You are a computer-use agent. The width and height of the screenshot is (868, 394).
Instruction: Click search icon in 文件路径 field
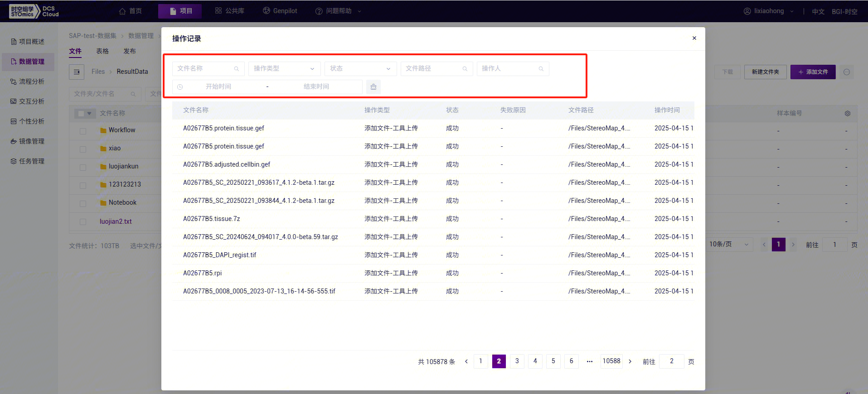pyautogui.click(x=465, y=69)
